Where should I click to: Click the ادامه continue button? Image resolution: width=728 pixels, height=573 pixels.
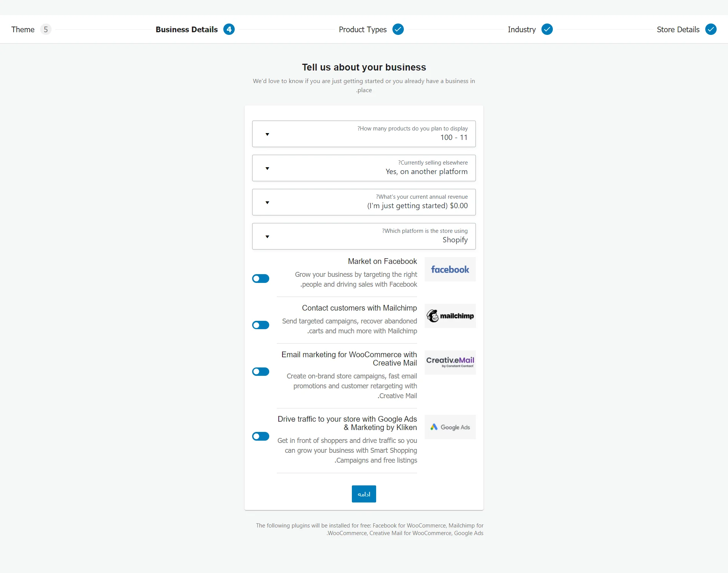[363, 494]
